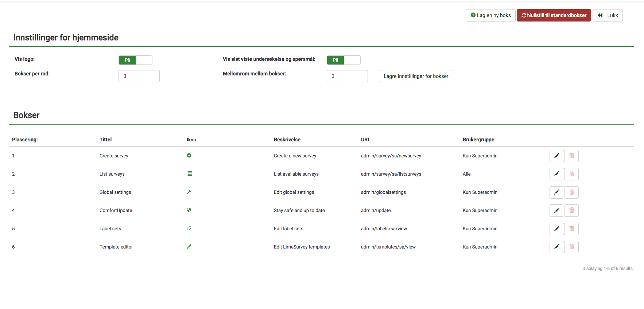Toggle Vis sist viste undersøkelse switch
This screenshot has height=309, width=644.
pyautogui.click(x=344, y=60)
